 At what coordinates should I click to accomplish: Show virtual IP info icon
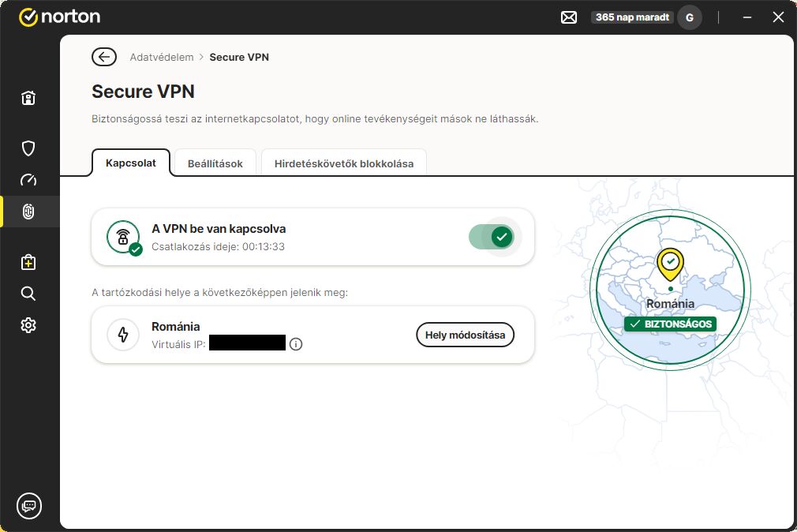coord(296,344)
